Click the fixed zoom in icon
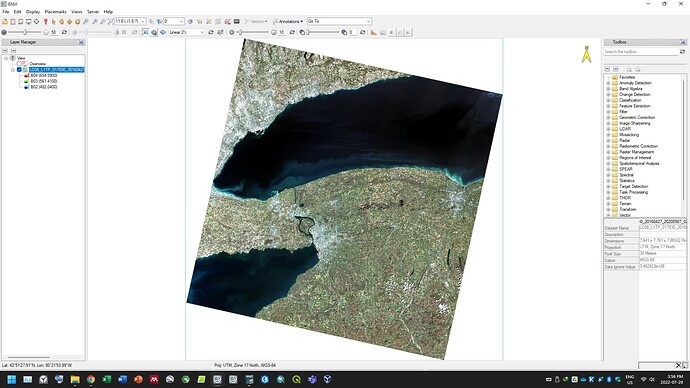This screenshot has width=690, height=388. click(x=95, y=21)
